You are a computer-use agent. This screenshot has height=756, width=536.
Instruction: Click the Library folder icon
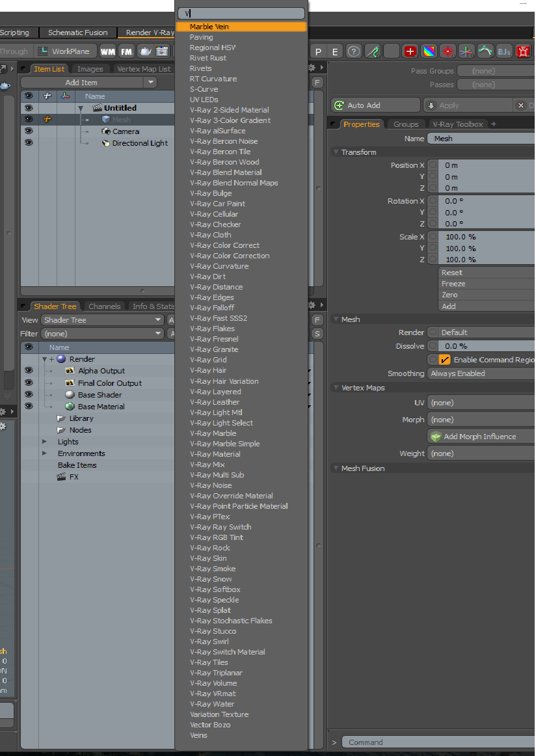click(60, 418)
